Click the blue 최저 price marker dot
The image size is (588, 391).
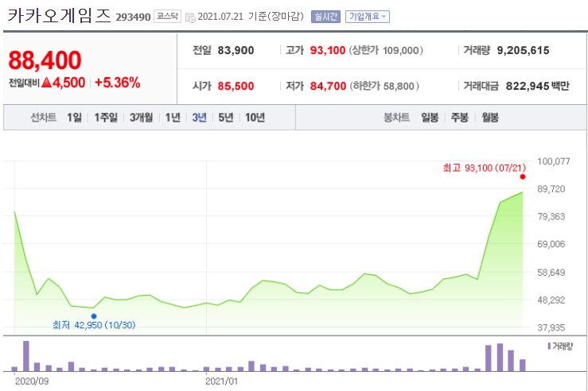click(94, 316)
